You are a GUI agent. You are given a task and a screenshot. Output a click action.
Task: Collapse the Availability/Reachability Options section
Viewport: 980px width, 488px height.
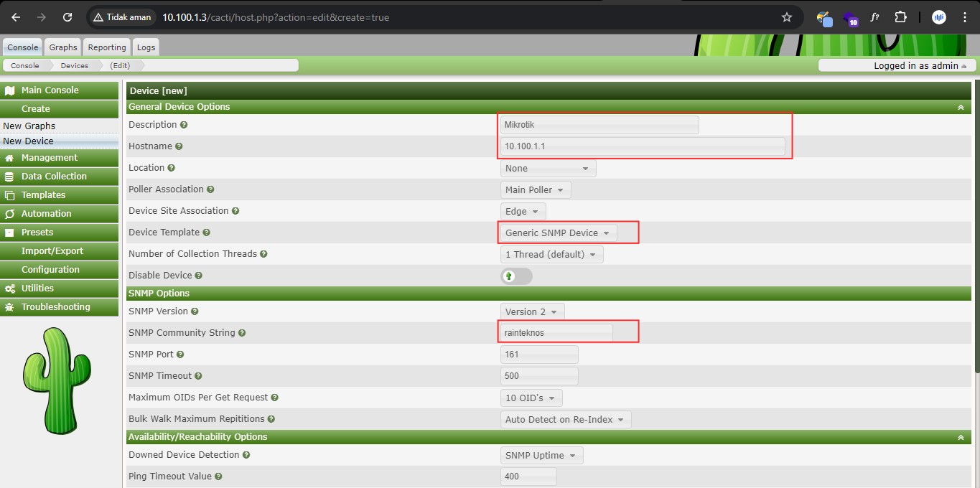960,437
